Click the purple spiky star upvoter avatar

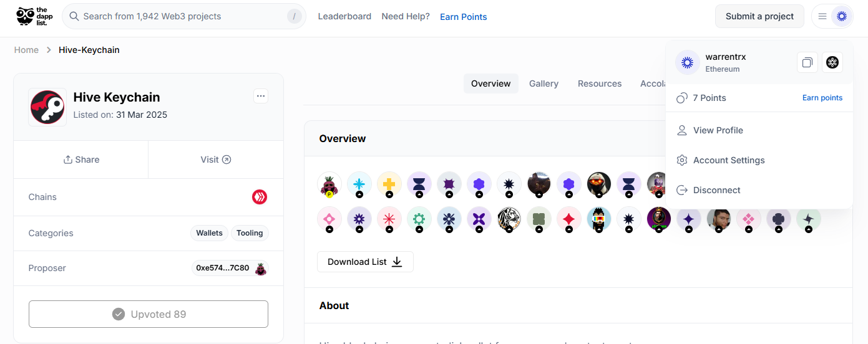[x=449, y=184]
